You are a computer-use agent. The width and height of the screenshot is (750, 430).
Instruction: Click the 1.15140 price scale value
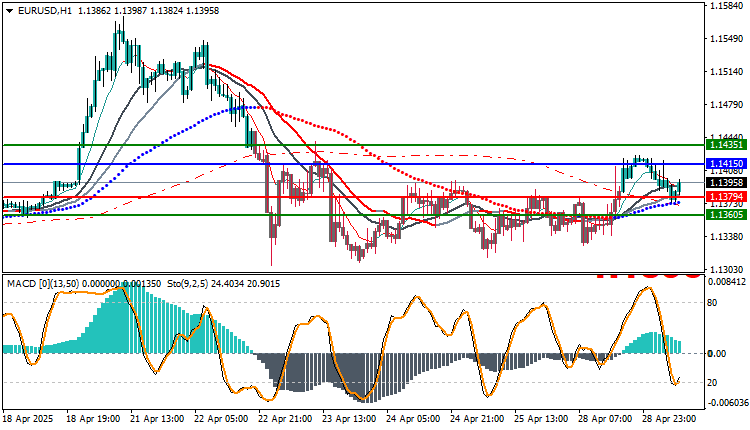(727, 72)
